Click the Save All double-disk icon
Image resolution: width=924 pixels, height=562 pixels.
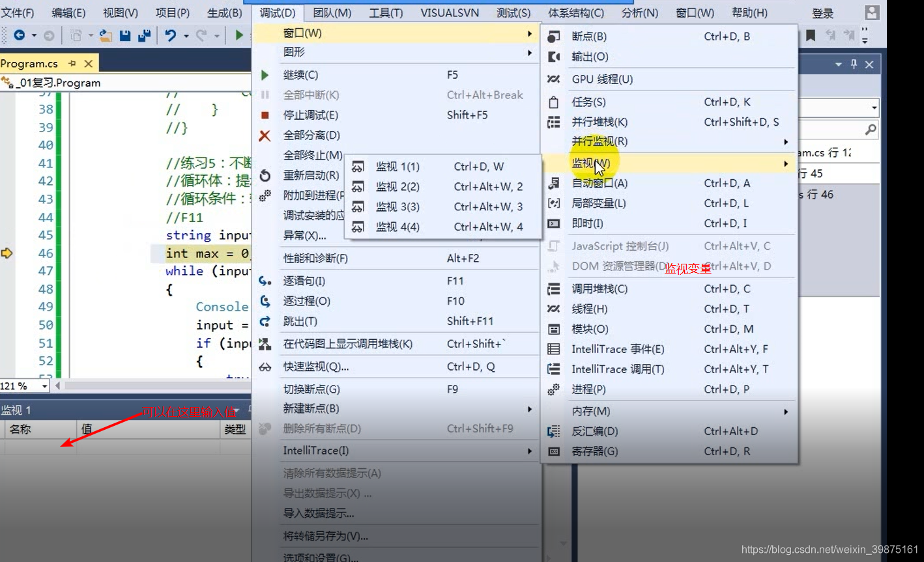point(144,35)
